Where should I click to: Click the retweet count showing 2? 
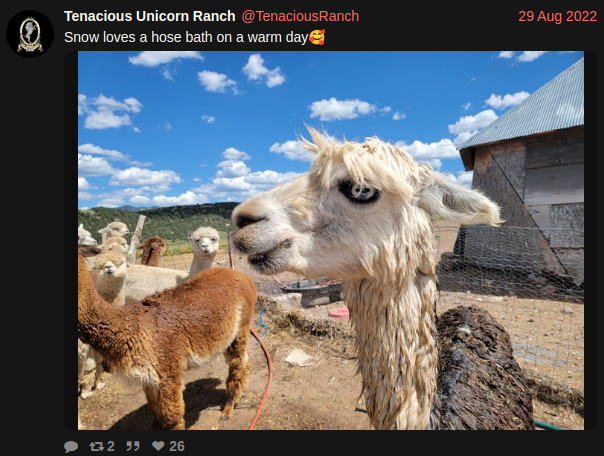click(x=111, y=446)
